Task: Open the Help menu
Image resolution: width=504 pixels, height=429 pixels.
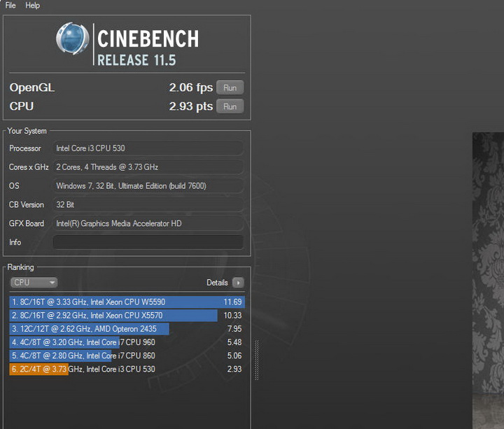Action: click(32, 6)
